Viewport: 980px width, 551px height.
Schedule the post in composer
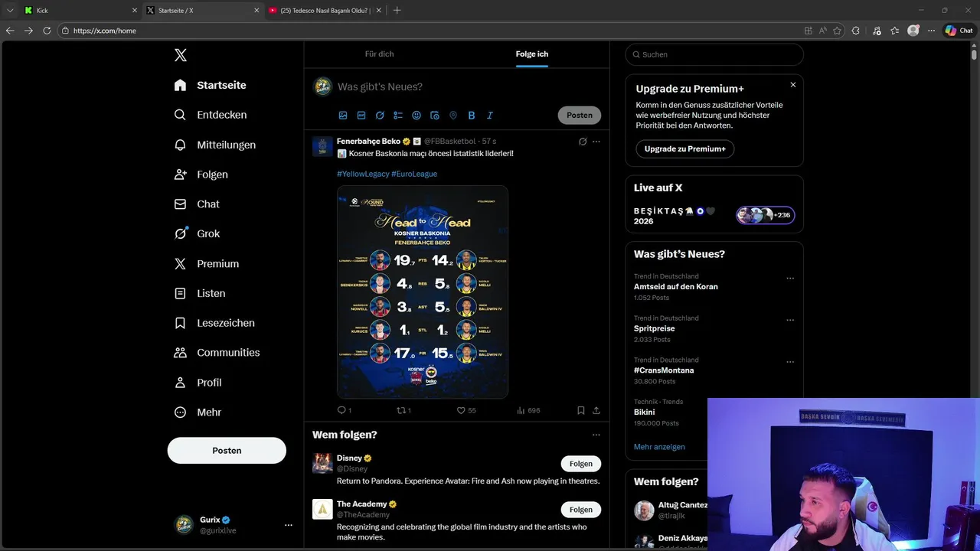tap(435, 116)
